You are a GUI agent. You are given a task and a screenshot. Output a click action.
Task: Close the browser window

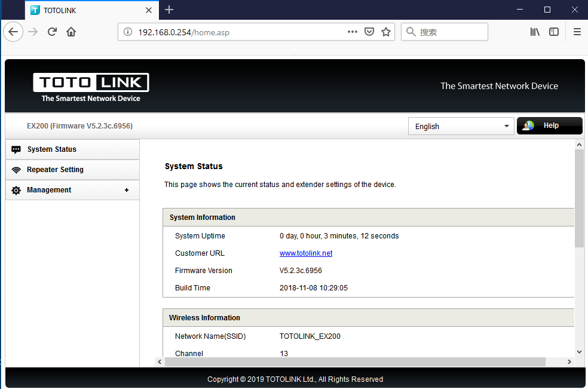tap(574, 10)
